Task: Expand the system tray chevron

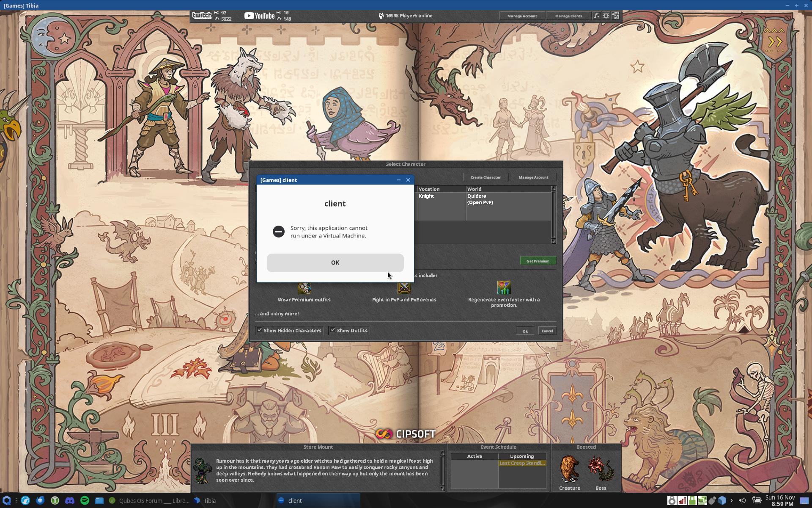Action: [731, 500]
